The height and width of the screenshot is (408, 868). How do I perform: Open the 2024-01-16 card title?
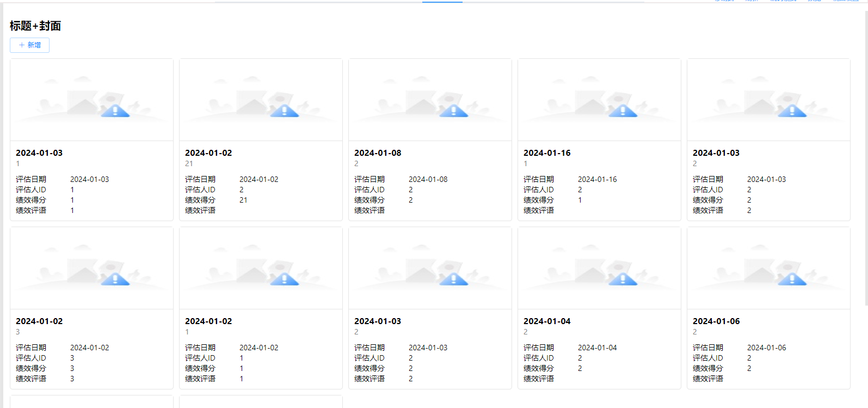coord(547,153)
